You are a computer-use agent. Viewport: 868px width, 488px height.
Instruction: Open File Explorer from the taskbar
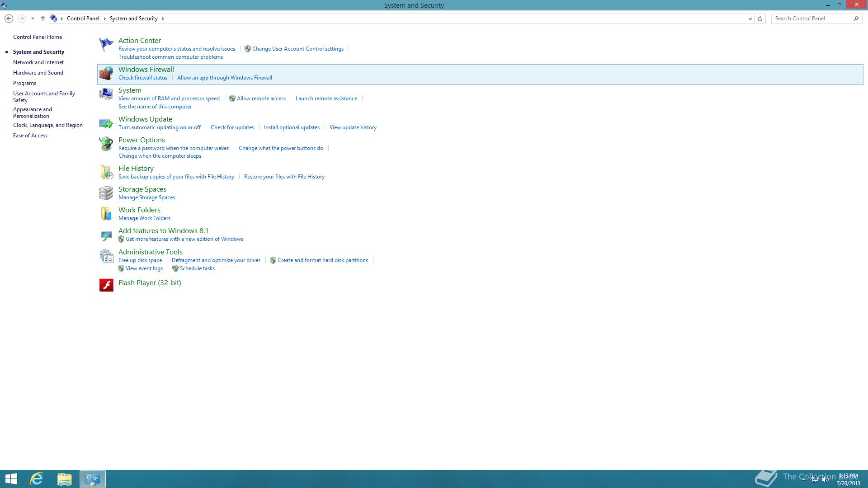(x=65, y=479)
